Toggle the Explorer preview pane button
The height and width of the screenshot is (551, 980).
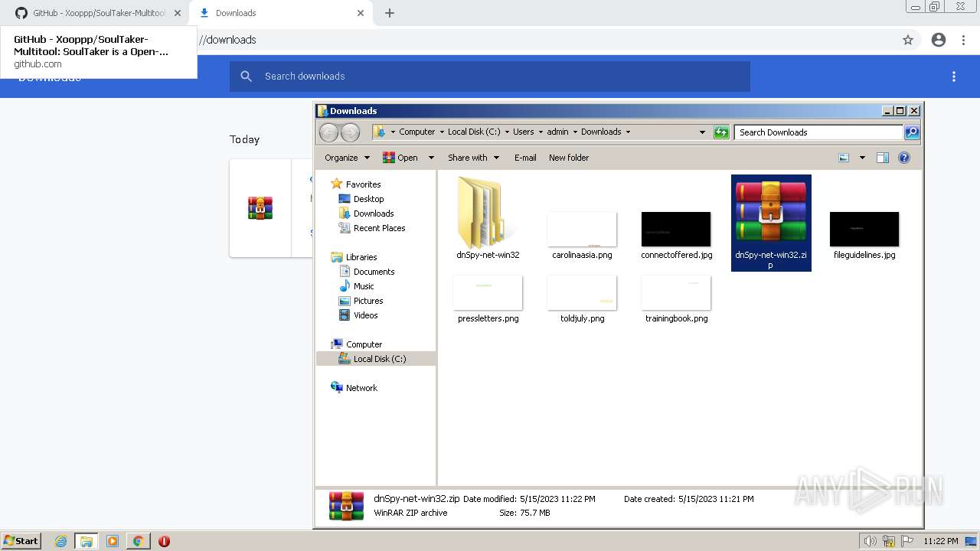[883, 158]
